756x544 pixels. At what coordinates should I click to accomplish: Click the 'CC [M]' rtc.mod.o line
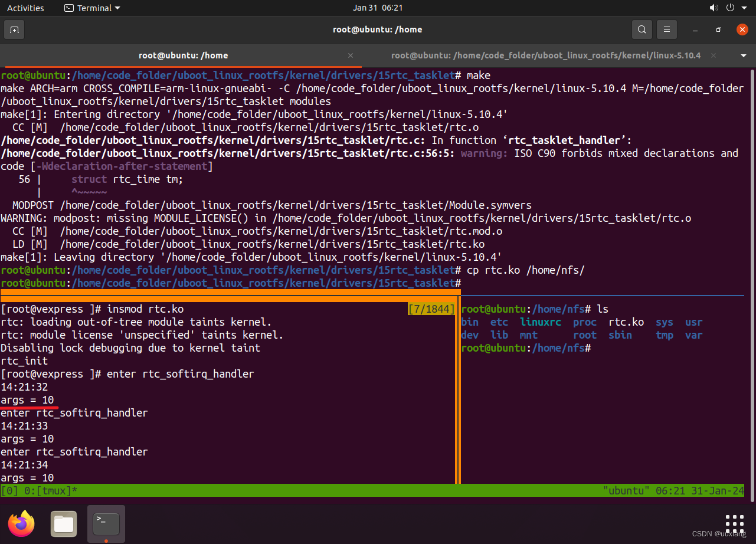click(x=257, y=231)
